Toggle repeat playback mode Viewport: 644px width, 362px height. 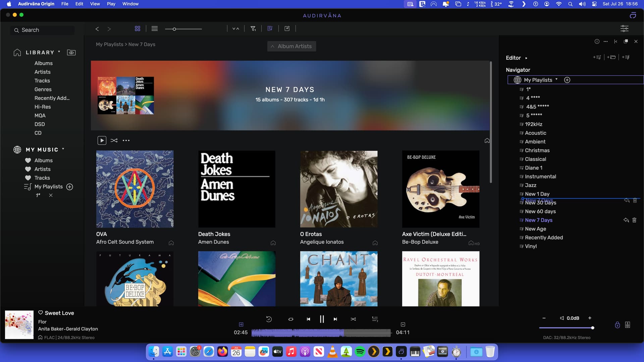tap(291, 319)
